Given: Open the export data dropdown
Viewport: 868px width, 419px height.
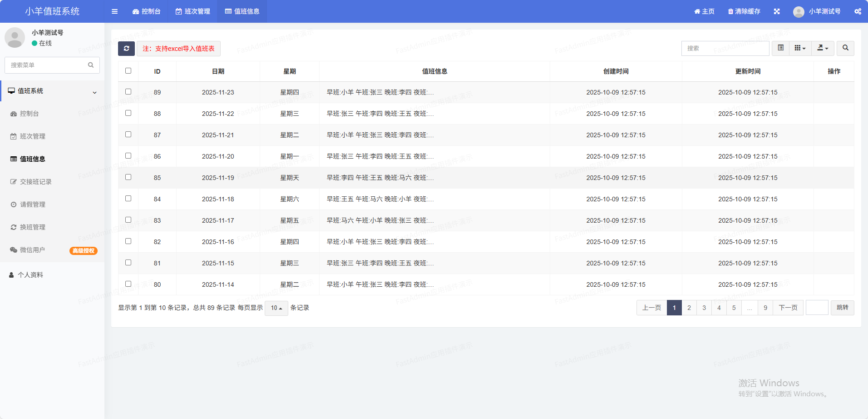Looking at the screenshot, I should coord(823,48).
